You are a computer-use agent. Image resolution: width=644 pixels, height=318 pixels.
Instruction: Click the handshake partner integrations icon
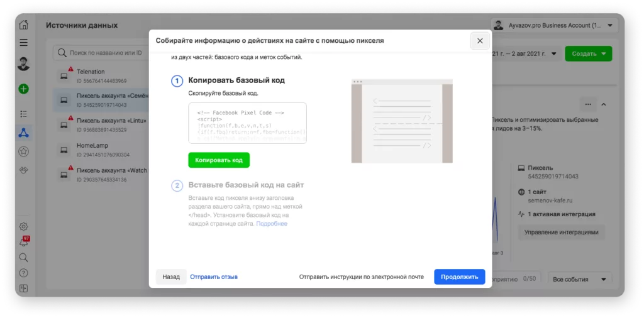point(24,170)
